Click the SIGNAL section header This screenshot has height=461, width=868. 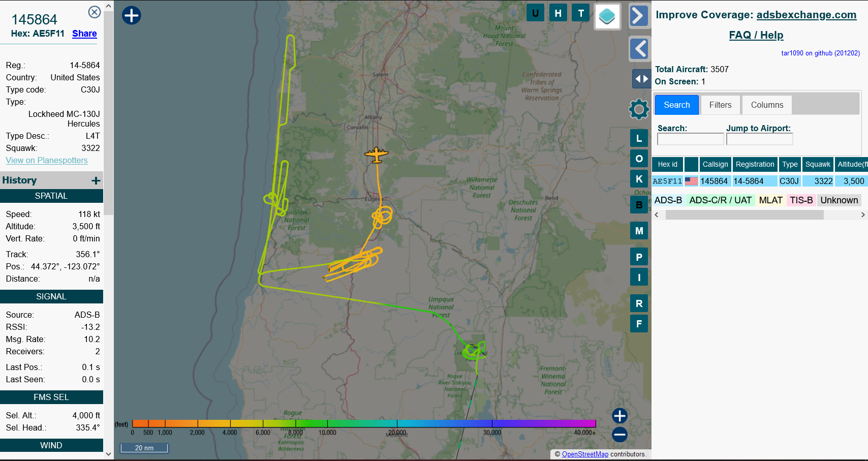pos(51,296)
